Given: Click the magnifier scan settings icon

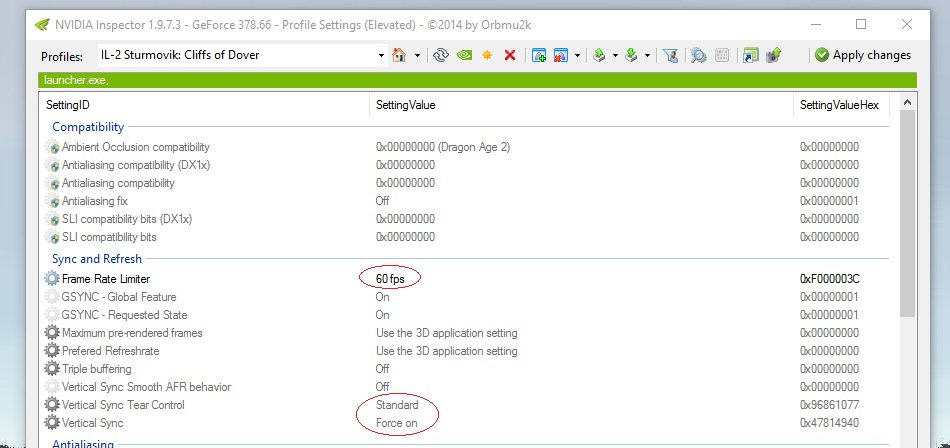Looking at the screenshot, I should tap(699, 55).
